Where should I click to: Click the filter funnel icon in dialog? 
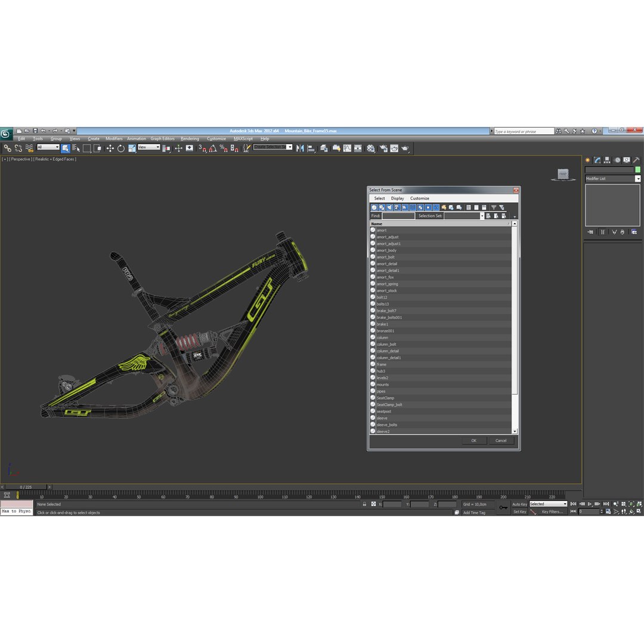pos(494,208)
